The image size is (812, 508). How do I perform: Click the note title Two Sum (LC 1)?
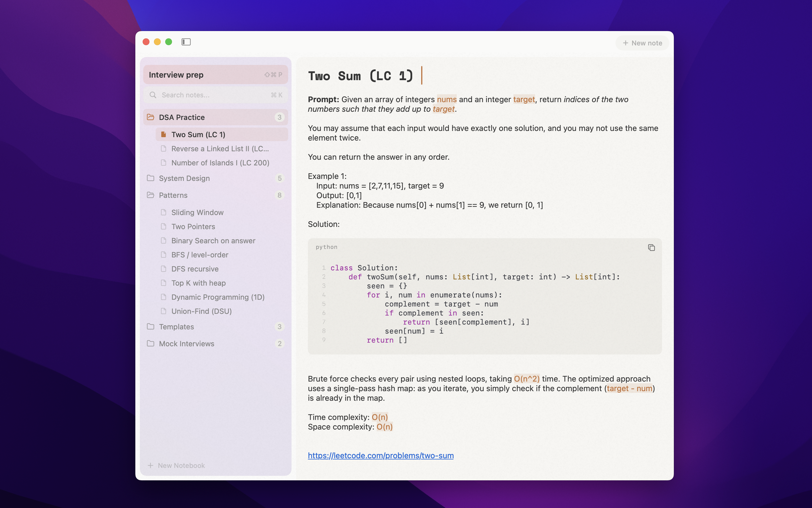[360, 76]
